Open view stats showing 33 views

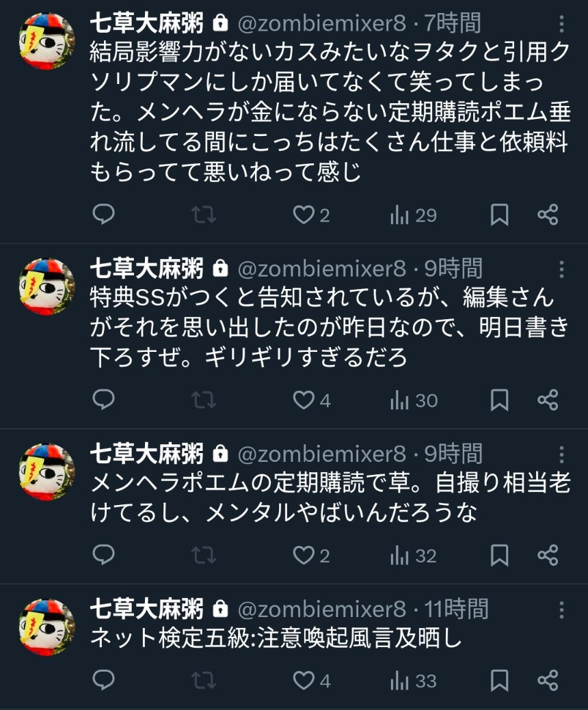tap(413, 681)
